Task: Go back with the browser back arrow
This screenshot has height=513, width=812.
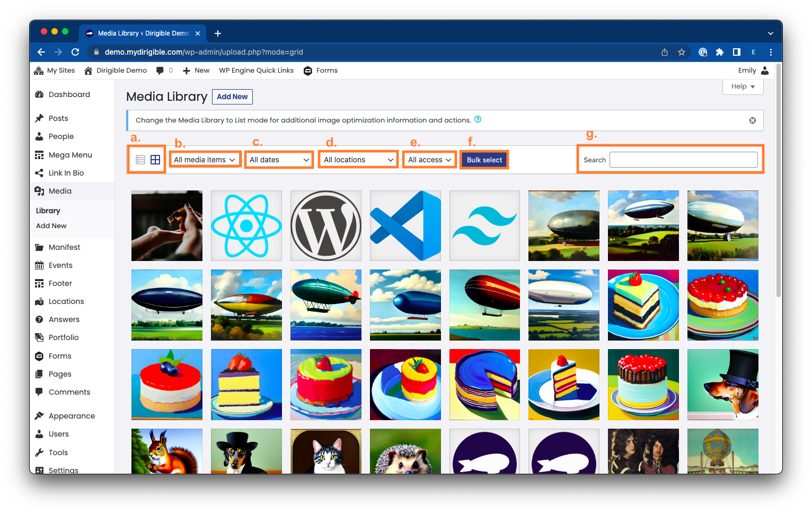Action: [41, 52]
